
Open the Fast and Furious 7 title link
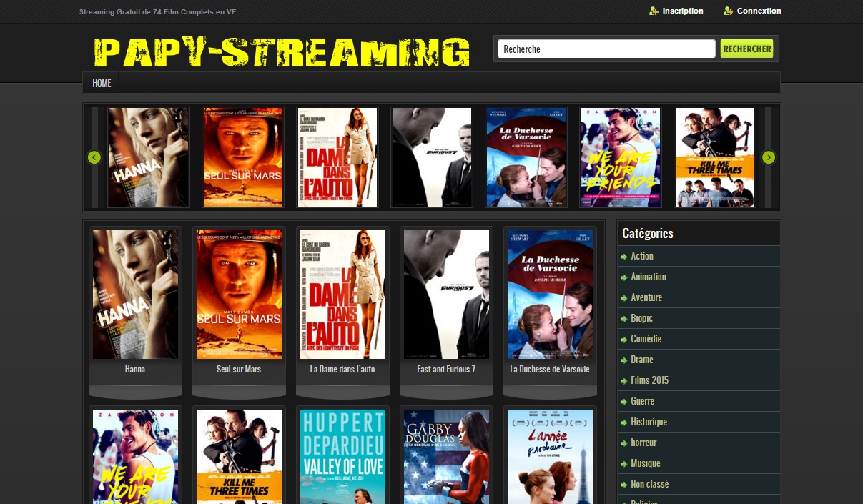tap(446, 370)
